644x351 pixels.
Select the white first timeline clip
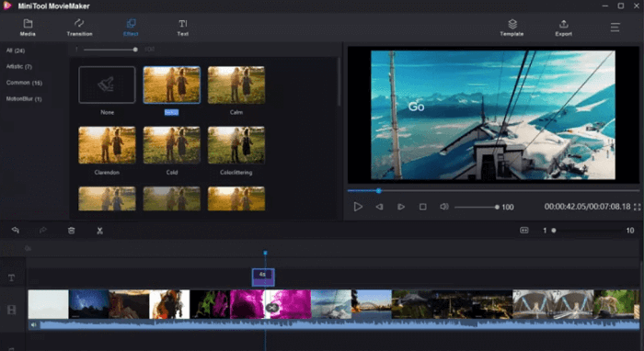48,304
